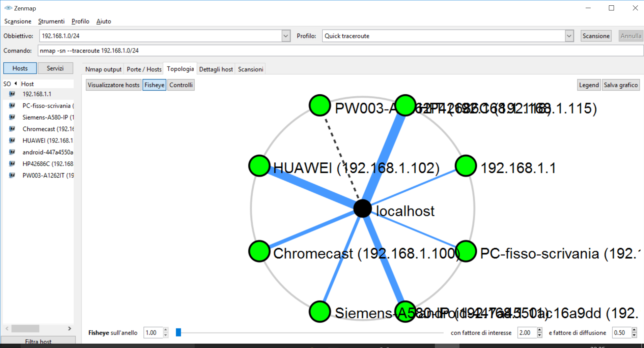
Task: Switch the side list to Servizi
Action: (x=55, y=68)
